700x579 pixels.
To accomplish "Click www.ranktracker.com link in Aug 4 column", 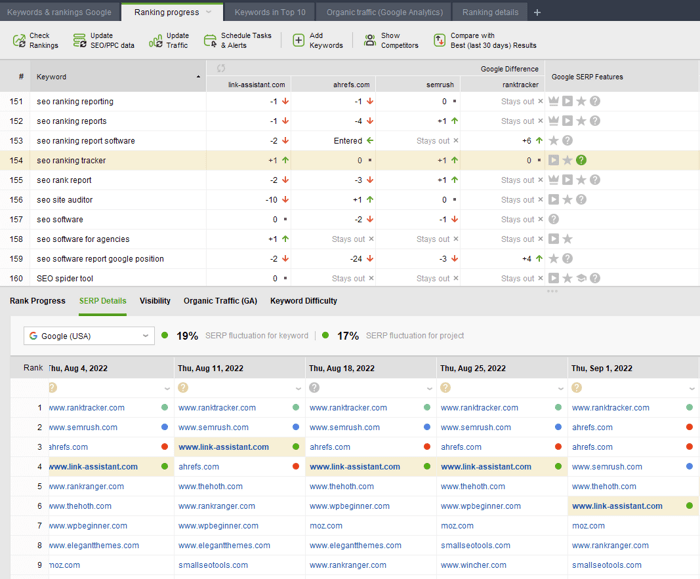I will (86, 408).
